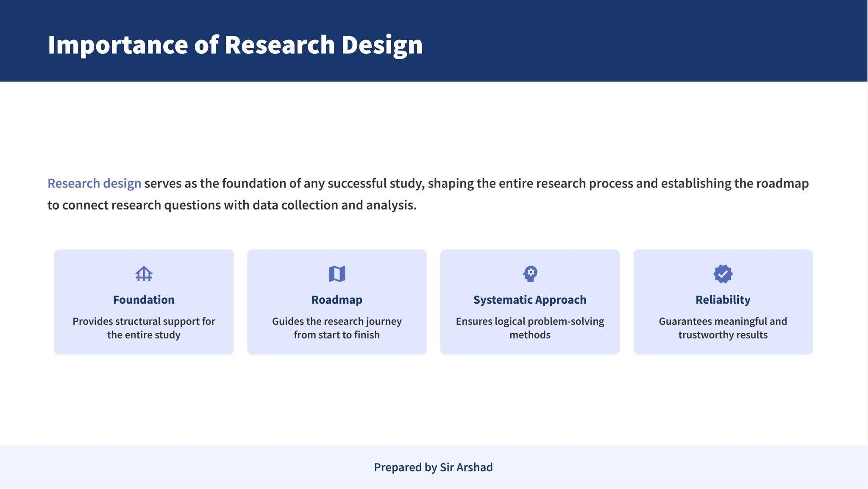868x489 pixels.
Task: Click the Reliability checkmark badge icon
Action: 723,274
